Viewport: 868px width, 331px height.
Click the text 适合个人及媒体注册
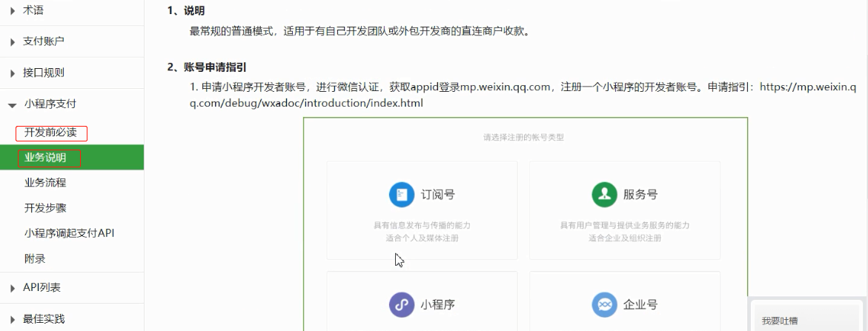pos(422,238)
